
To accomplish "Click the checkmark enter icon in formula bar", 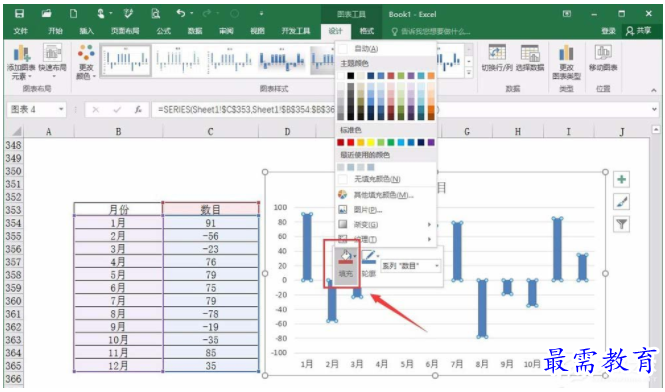I will [117, 110].
